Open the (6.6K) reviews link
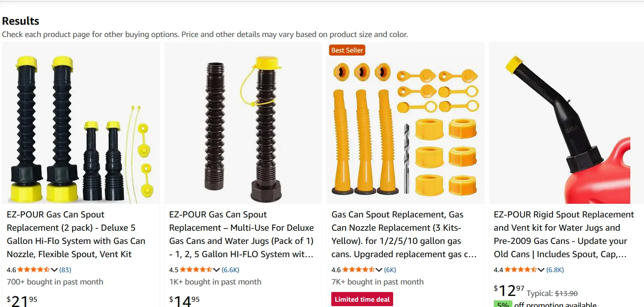The width and height of the screenshot is (644, 307). click(231, 270)
